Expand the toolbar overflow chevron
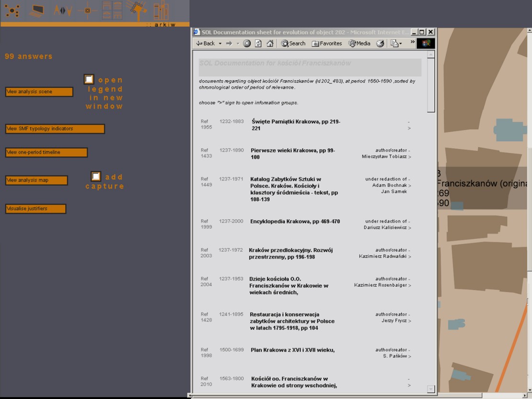The image size is (532, 399). 412,42
